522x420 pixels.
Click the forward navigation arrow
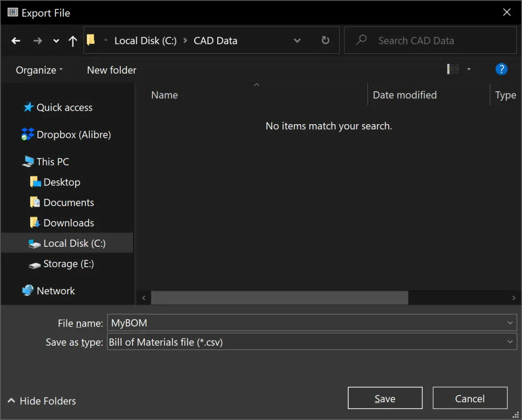[x=38, y=41]
